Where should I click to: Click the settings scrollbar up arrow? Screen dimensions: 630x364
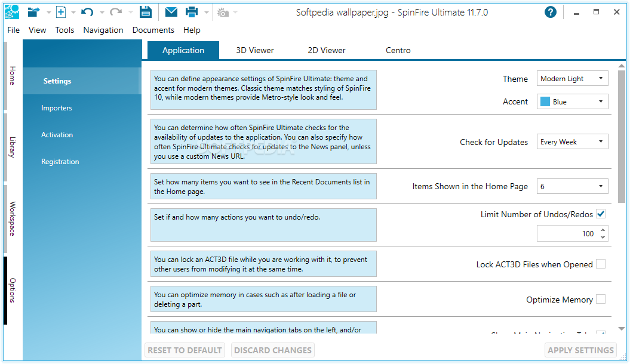(x=622, y=66)
